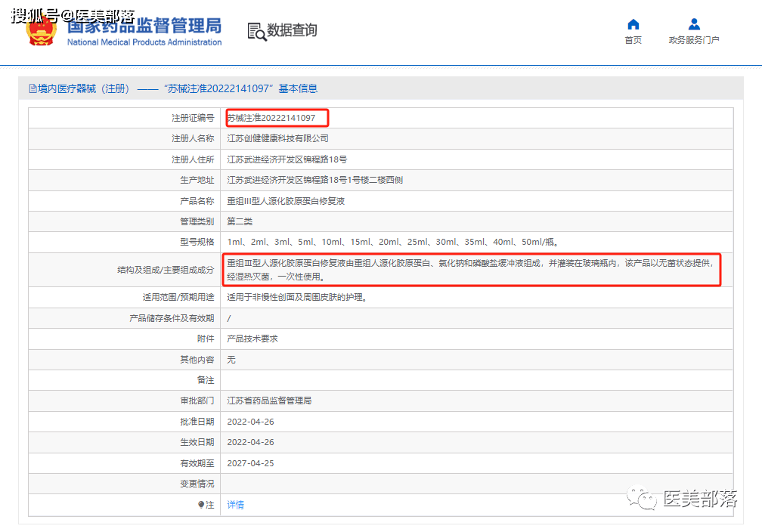Click the expiry date 2027-04-25

click(250, 463)
